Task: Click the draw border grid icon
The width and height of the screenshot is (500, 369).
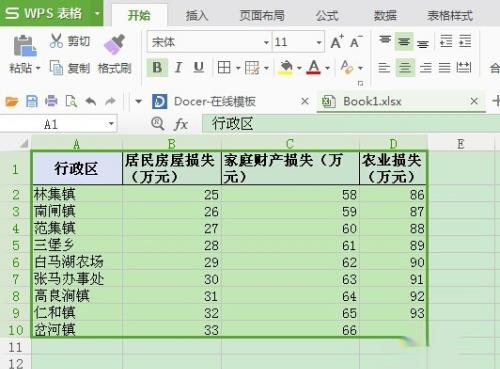Action: click(x=252, y=68)
